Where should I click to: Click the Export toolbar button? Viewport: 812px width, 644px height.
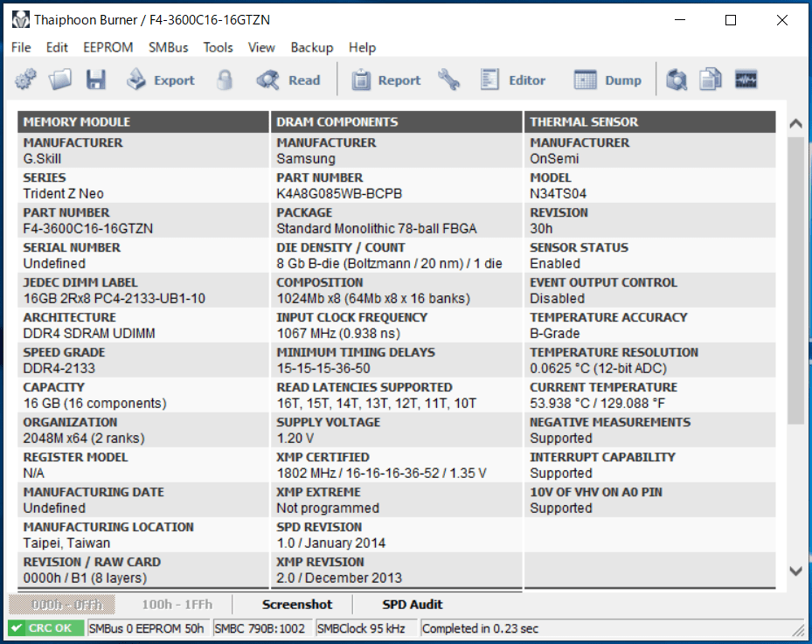[161, 80]
